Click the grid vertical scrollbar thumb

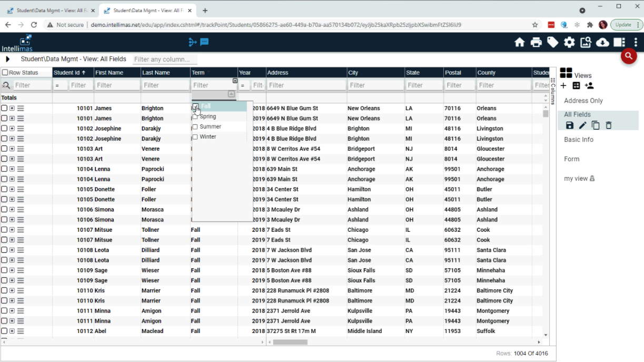point(546,113)
